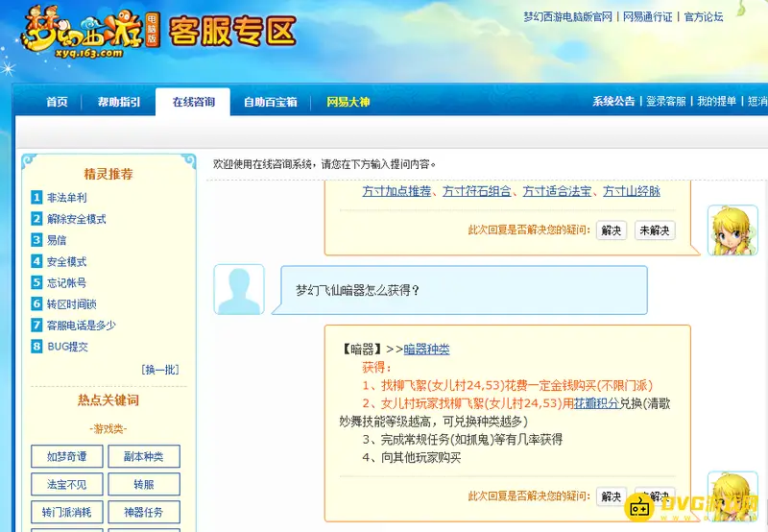This screenshot has width=768, height=532.
Task: Select the 副本种类 keyword button
Action: 144,456
